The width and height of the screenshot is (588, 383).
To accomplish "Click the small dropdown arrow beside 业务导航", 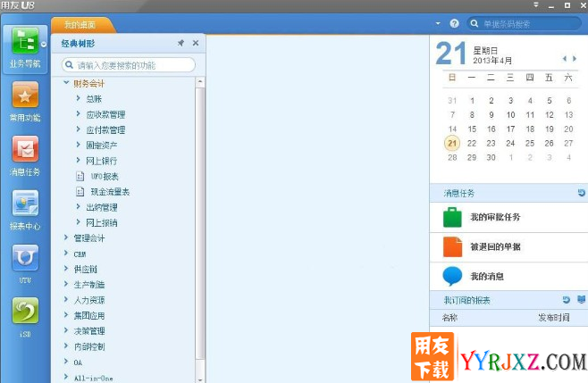I will coord(44,45).
